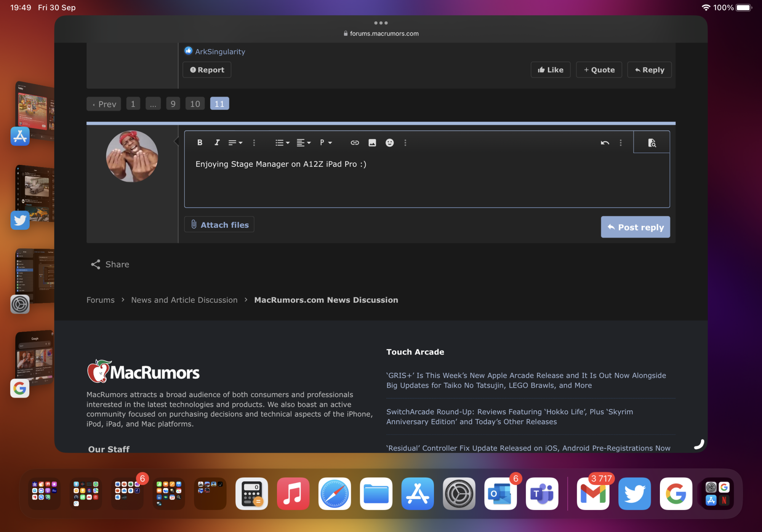The height and width of the screenshot is (532, 762).
Task: Jump to page 1 of thread
Action: [x=133, y=104]
